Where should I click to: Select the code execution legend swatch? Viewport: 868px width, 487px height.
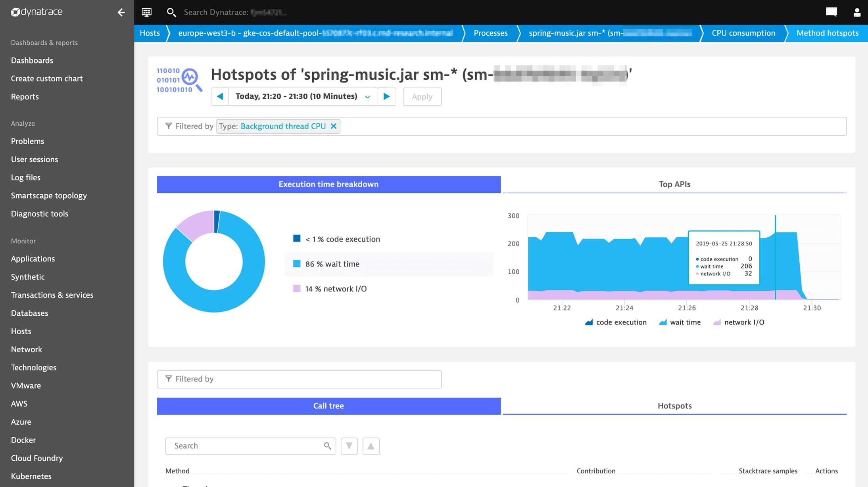point(297,238)
